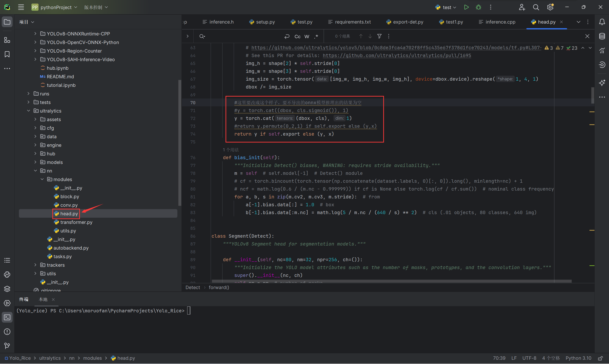Show the Notifications bell panel
The image size is (609, 364).
pyautogui.click(x=602, y=22)
